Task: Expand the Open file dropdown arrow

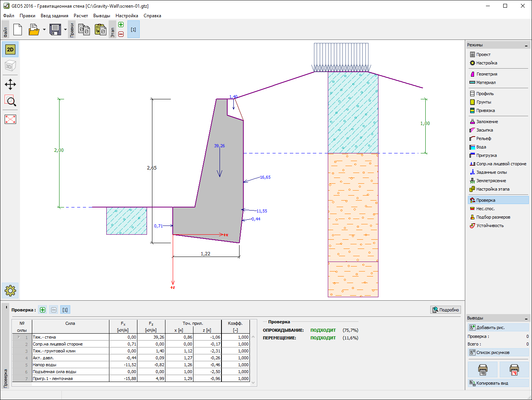Action: (44, 30)
